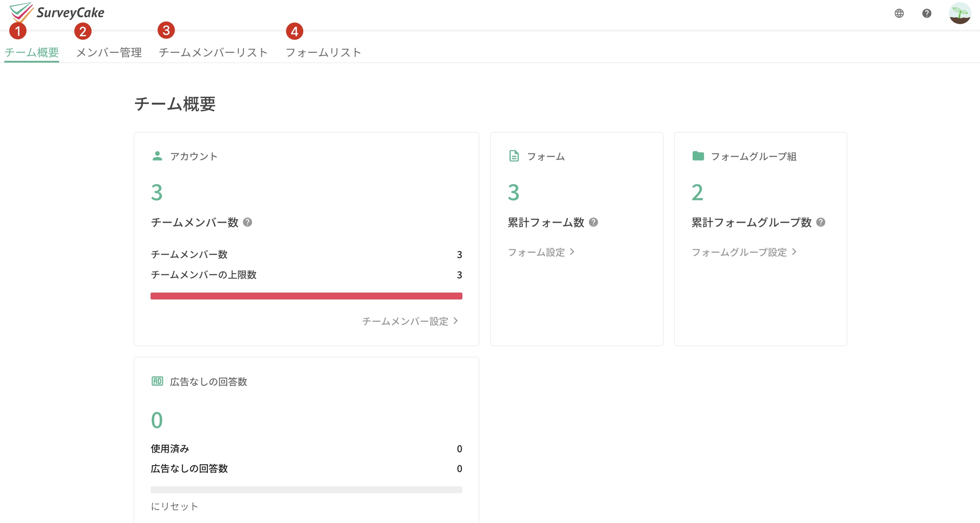Click the にリセット text
The image size is (980, 523).
(x=174, y=506)
